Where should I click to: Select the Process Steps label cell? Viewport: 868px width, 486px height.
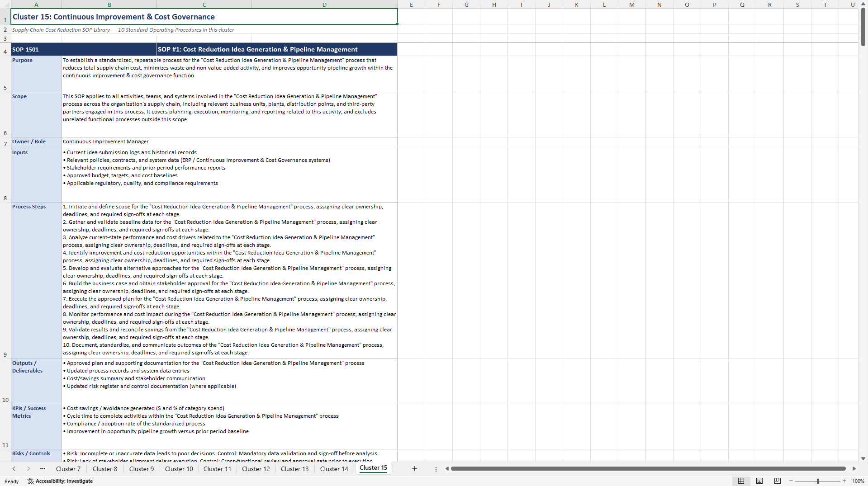click(36, 280)
